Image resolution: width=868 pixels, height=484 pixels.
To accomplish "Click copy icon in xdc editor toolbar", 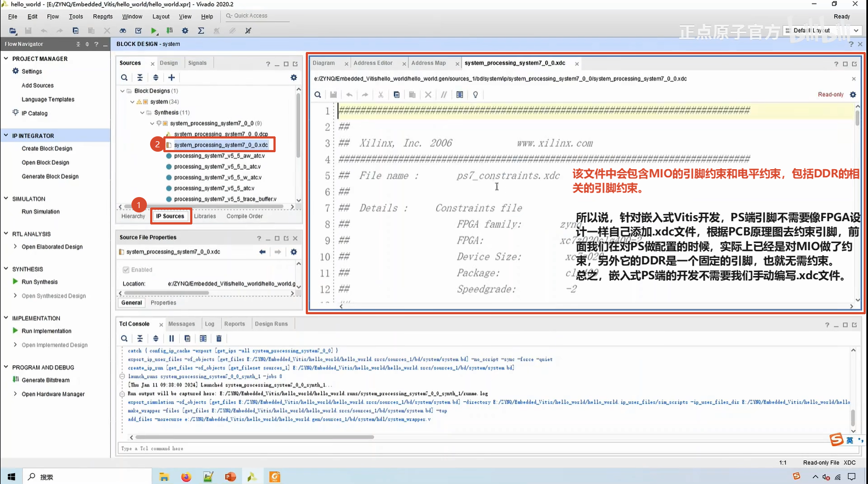I will (x=397, y=95).
